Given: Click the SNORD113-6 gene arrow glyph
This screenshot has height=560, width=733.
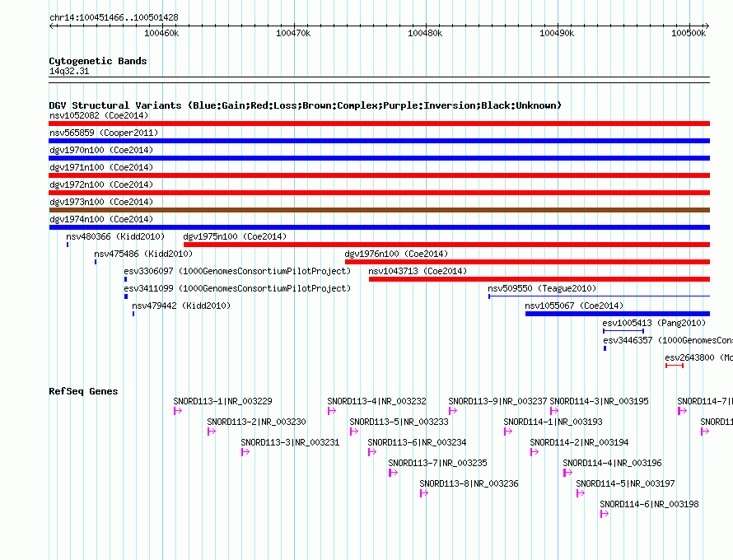Looking at the screenshot, I should pyautogui.click(x=372, y=452).
